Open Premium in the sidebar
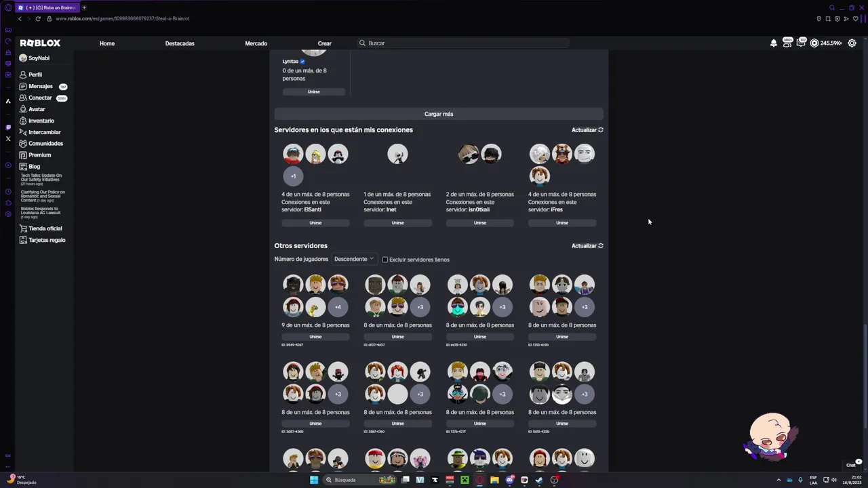This screenshot has width=868, height=488. (39, 155)
